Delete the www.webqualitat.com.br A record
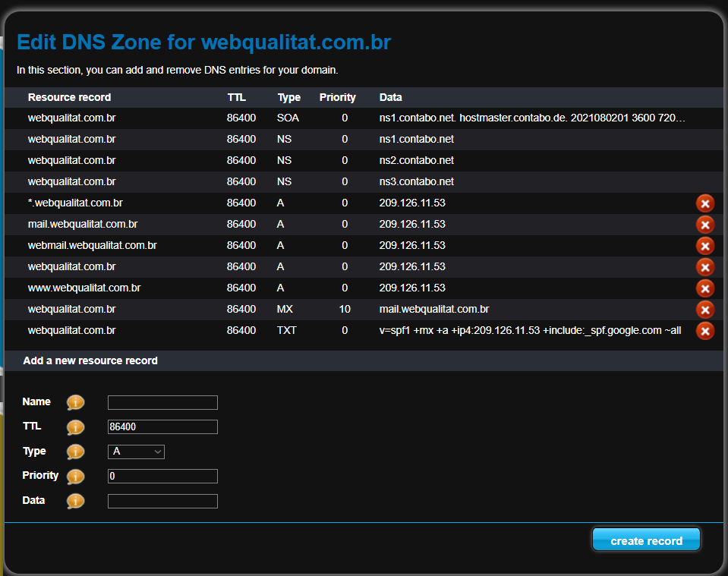 click(x=704, y=288)
